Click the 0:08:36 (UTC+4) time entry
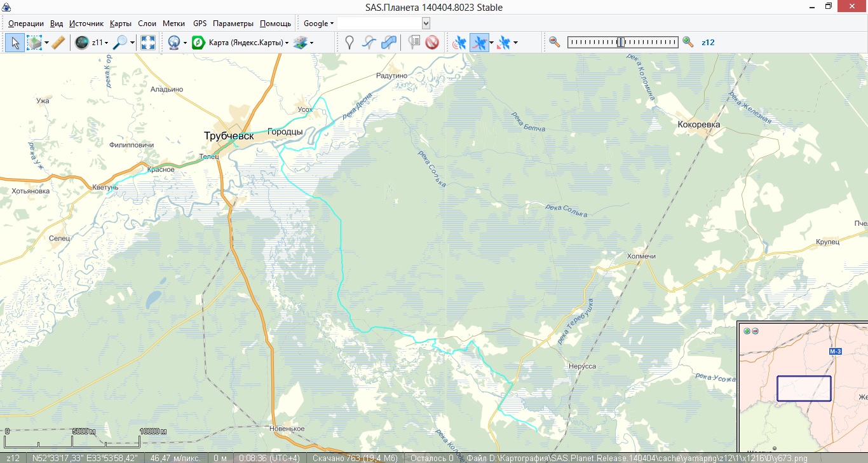The height and width of the screenshot is (463, 868). [x=269, y=458]
